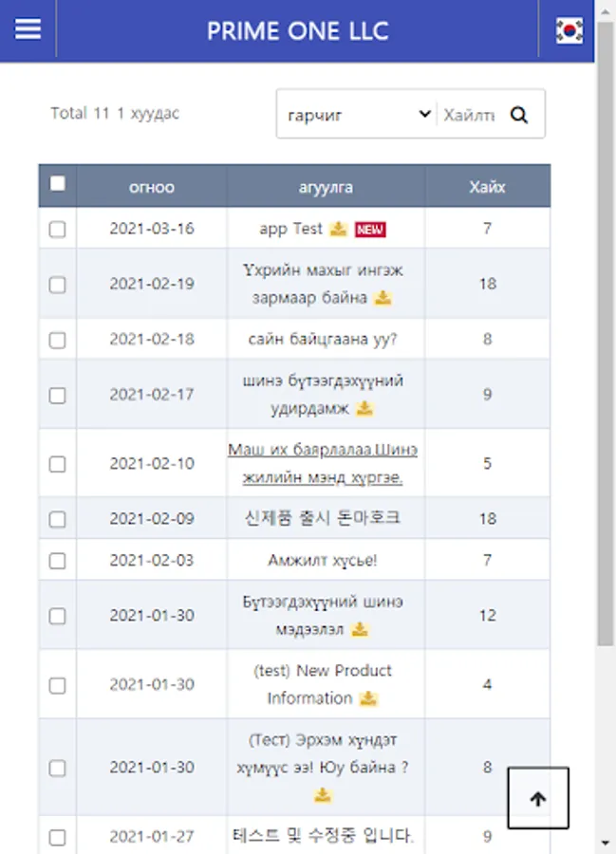Open the сайн байцгаана уу? post
Viewport: 616px width, 854px height.
pos(323,340)
